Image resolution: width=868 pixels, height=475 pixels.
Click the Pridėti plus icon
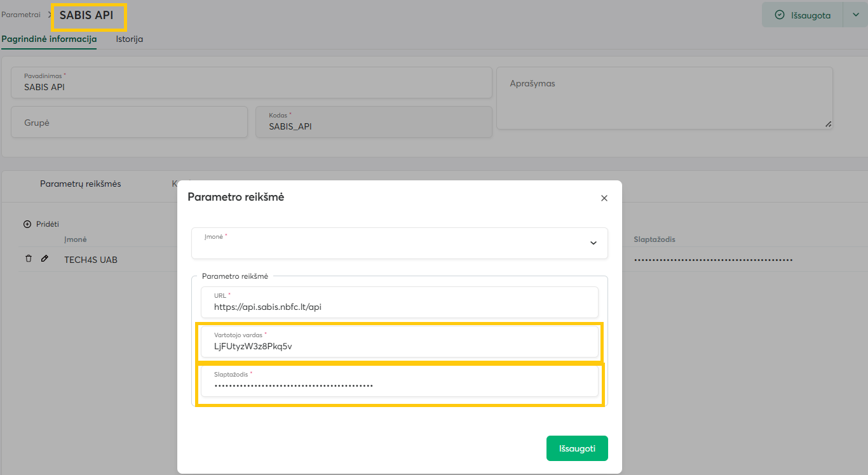click(x=27, y=224)
